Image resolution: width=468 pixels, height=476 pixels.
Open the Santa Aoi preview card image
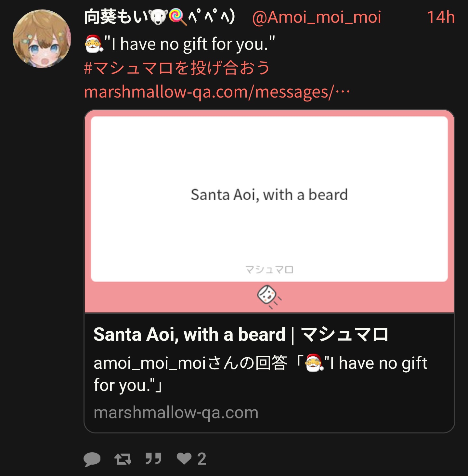click(x=269, y=211)
